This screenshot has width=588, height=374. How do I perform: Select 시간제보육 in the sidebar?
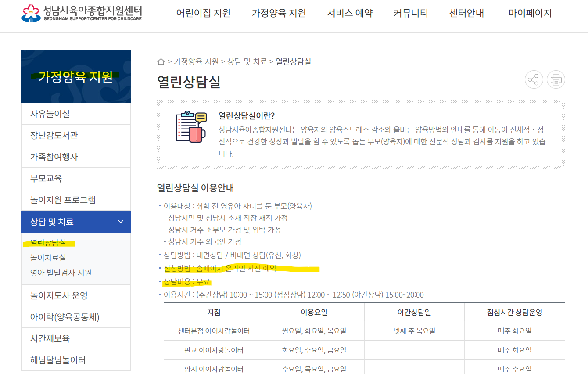(x=76, y=338)
